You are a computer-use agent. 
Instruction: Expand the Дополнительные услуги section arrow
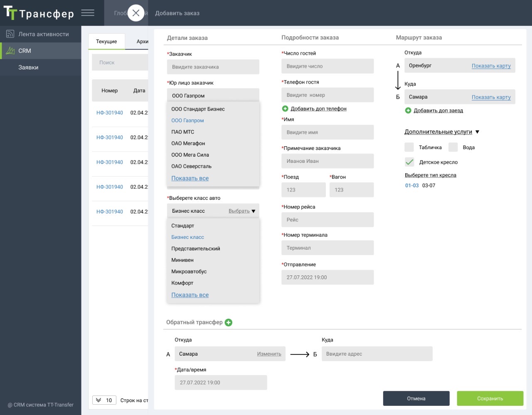point(477,132)
